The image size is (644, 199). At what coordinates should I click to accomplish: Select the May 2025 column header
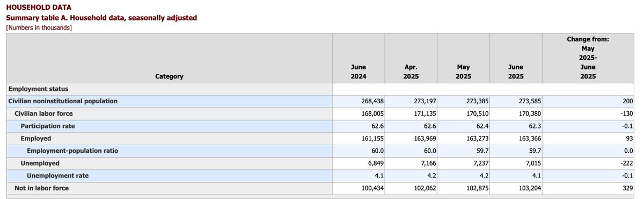pyautogui.click(x=463, y=72)
